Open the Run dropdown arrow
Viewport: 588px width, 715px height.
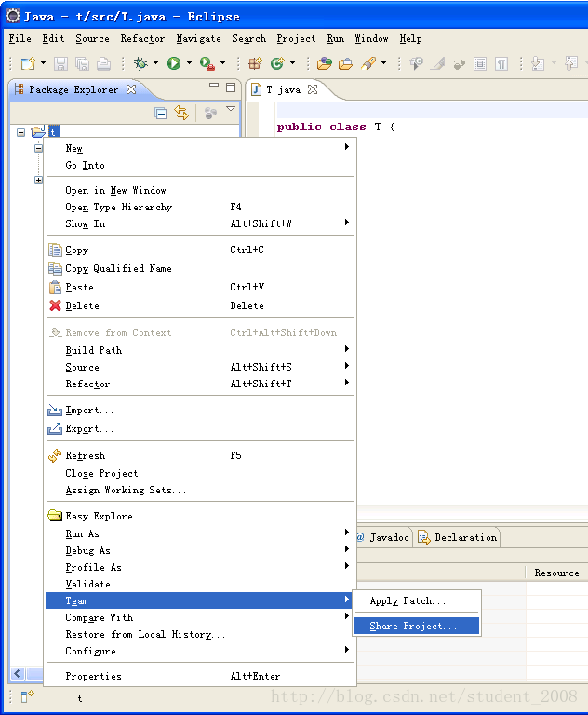[189, 63]
